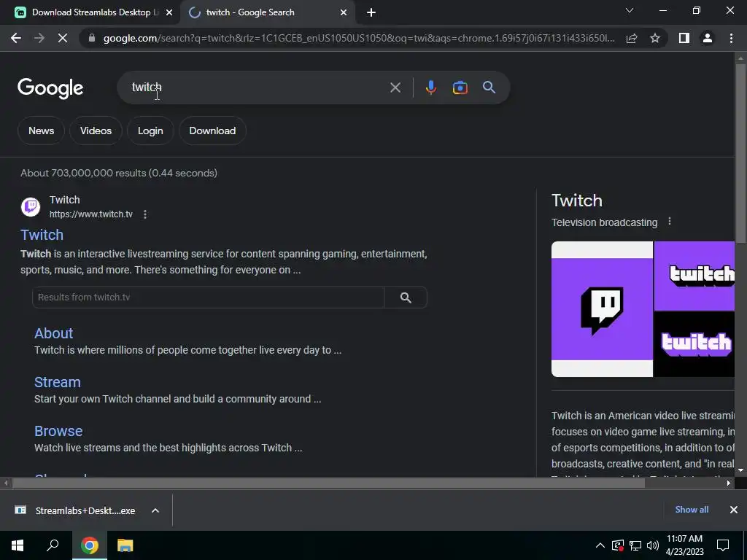Open the About sitelink

(53, 332)
